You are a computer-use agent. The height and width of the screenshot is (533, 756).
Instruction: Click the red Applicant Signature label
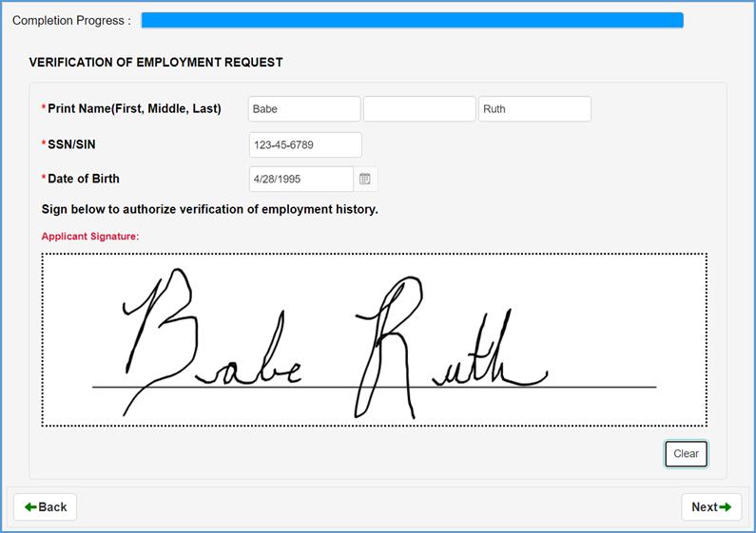(x=90, y=236)
